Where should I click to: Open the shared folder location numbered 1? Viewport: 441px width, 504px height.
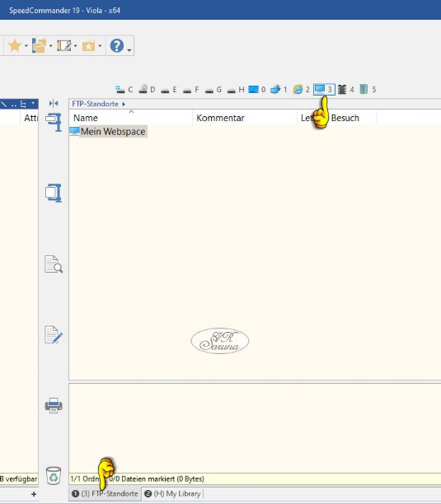click(279, 90)
